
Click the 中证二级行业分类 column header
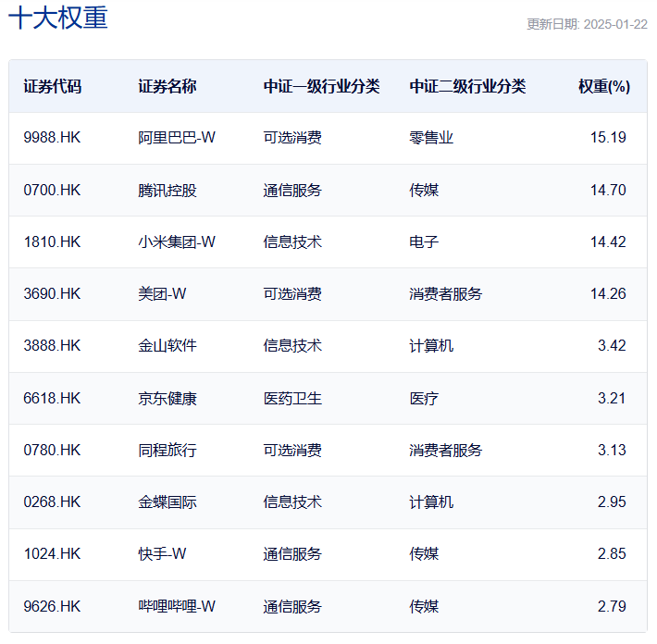coord(467,86)
